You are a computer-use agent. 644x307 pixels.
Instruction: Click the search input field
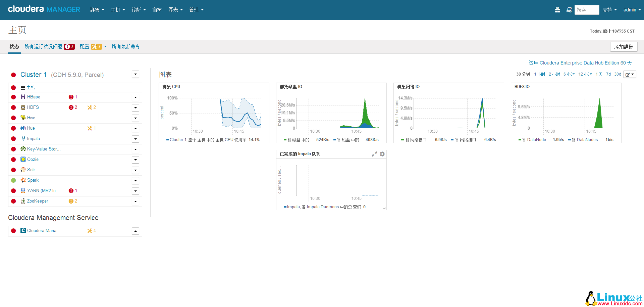coord(587,10)
